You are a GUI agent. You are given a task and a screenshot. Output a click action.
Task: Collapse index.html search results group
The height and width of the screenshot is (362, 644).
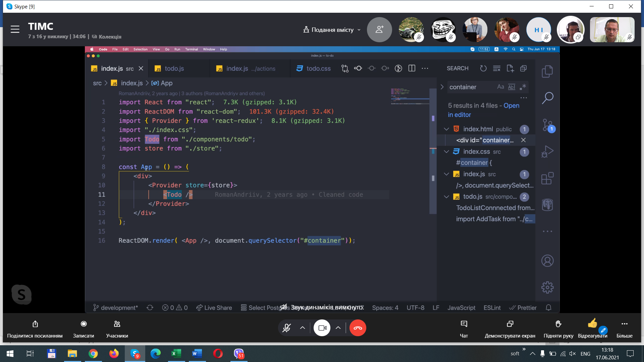(446, 129)
